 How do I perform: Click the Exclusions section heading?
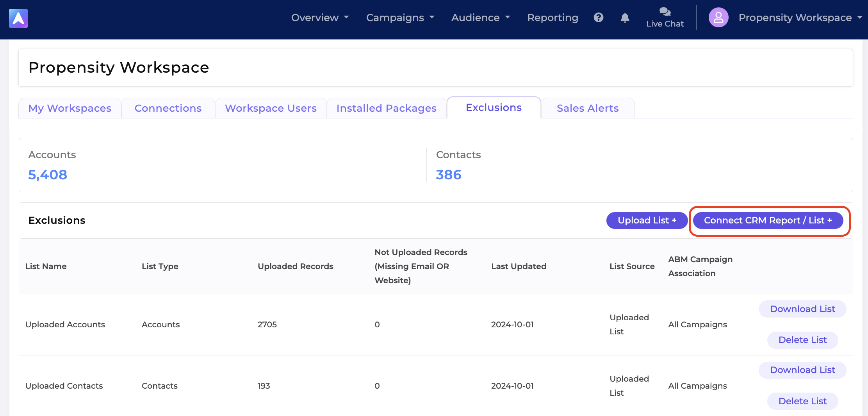pyautogui.click(x=57, y=220)
